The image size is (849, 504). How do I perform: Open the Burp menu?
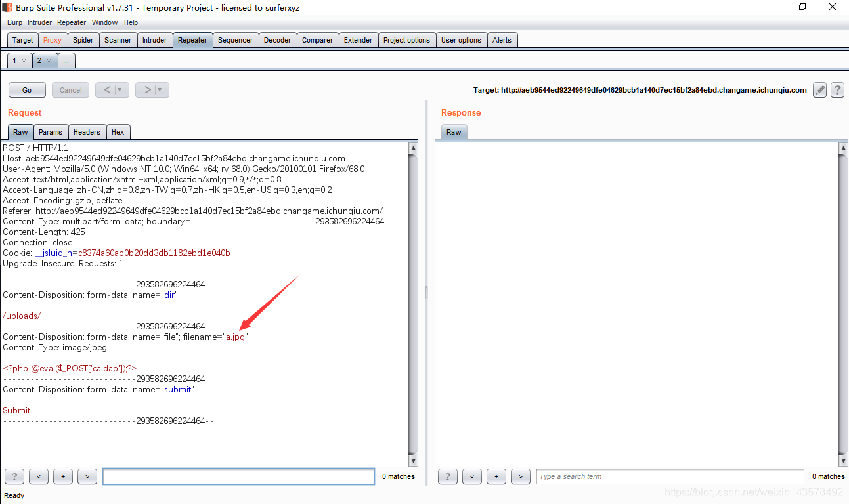pos(14,22)
